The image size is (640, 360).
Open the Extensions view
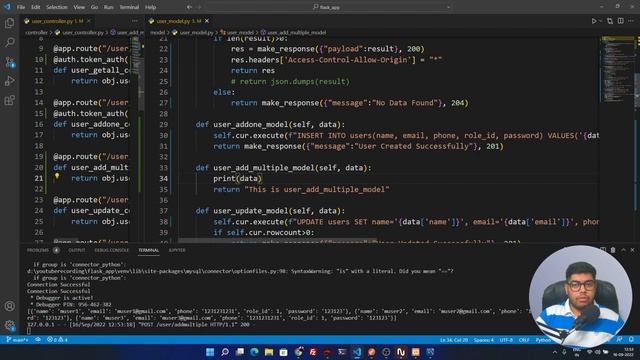coord(9,100)
